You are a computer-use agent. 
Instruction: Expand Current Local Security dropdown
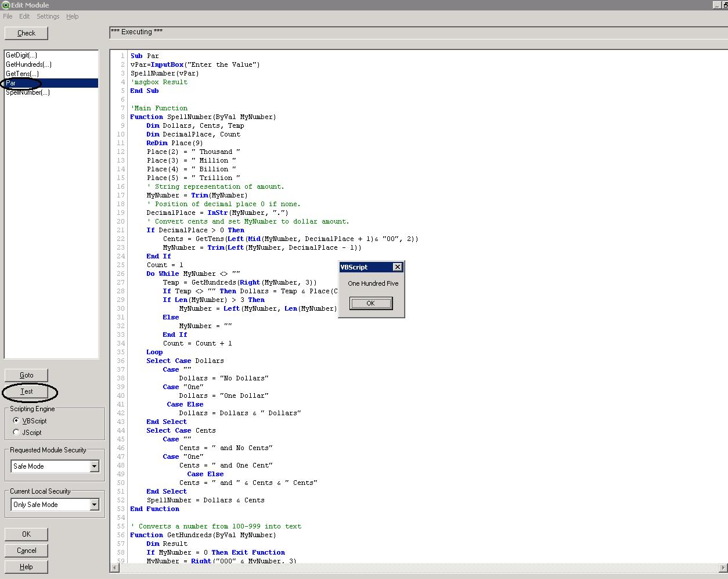tap(94, 505)
